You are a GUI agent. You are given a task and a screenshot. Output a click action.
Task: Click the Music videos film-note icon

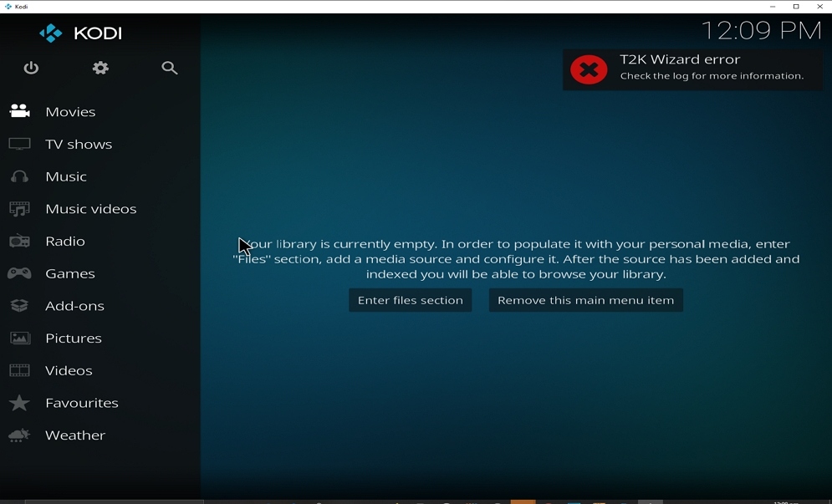click(x=19, y=209)
